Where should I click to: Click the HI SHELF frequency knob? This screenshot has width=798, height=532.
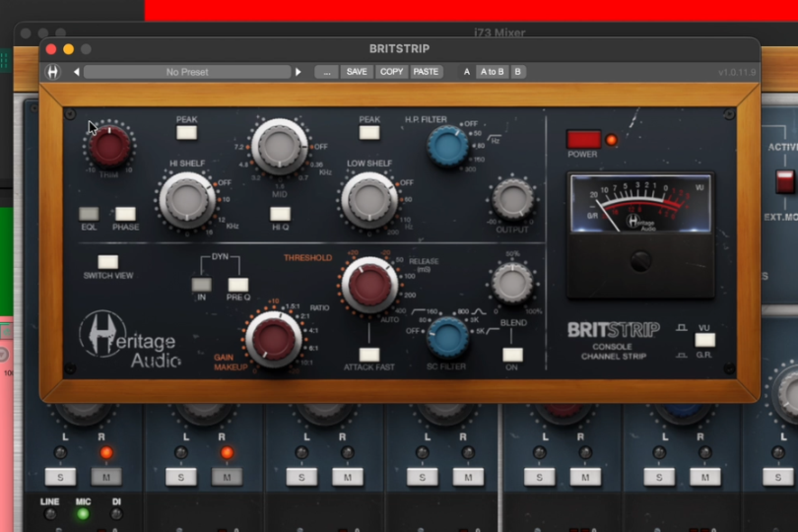[187, 200]
